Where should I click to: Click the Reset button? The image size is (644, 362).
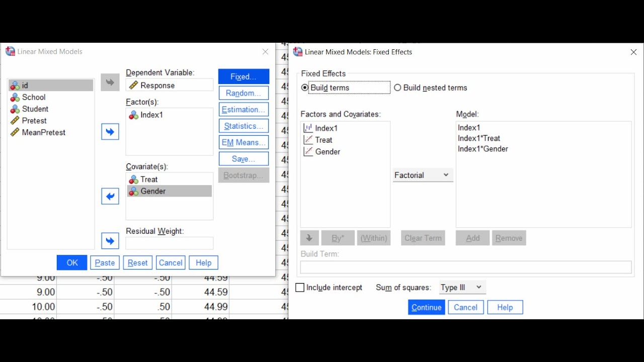[138, 262]
